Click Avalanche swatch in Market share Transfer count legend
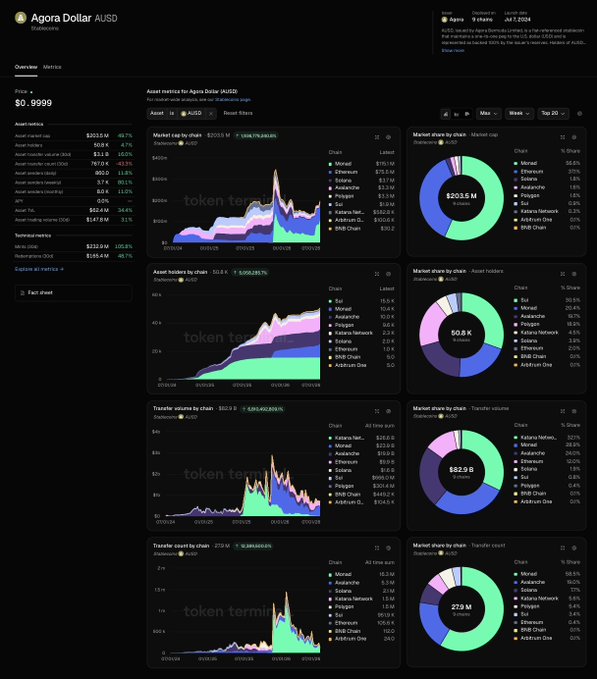597x679 pixels. tap(516, 582)
